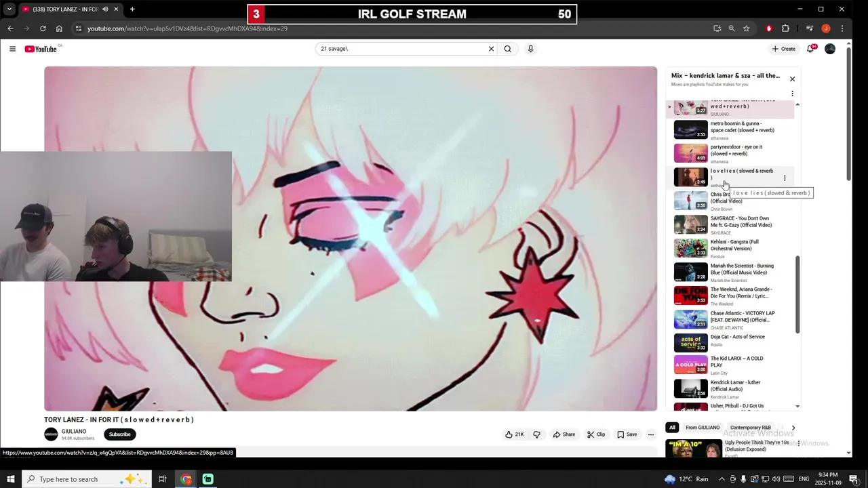Open the Create button
The height and width of the screenshot is (488, 868).
[783, 49]
